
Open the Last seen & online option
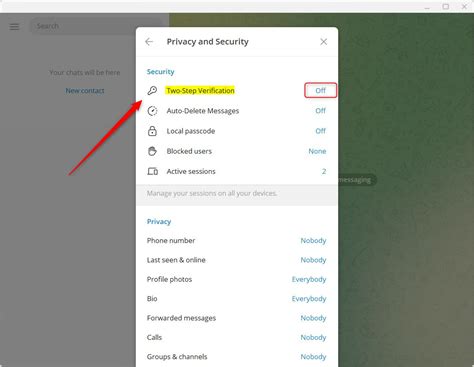237,260
